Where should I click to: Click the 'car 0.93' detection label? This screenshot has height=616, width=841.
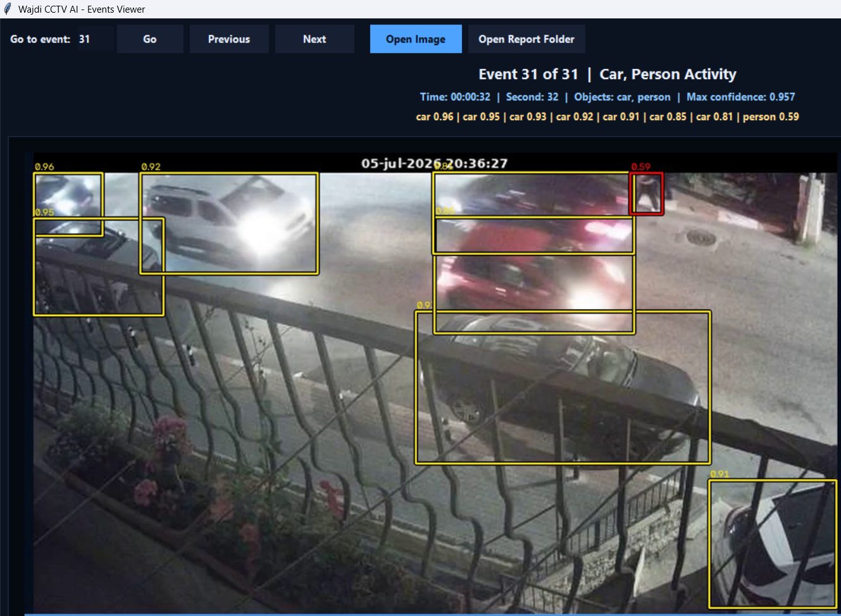pyautogui.click(x=528, y=117)
